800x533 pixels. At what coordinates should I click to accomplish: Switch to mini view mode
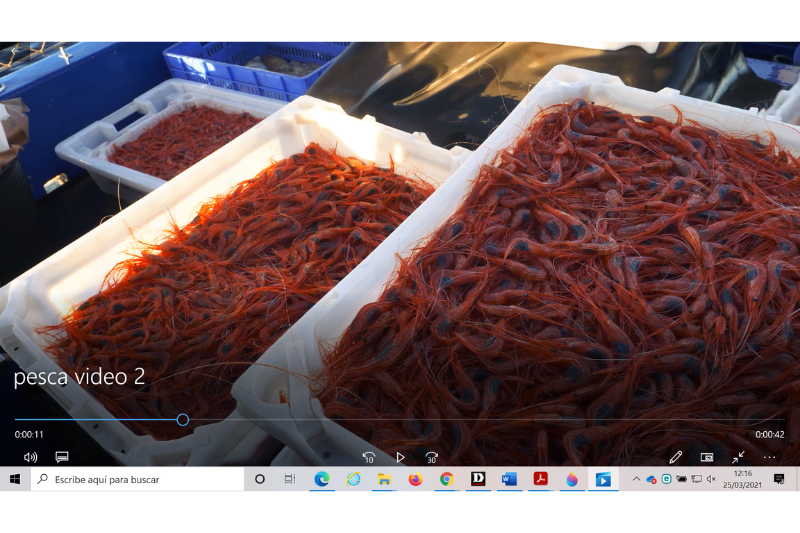[x=707, y=457]
